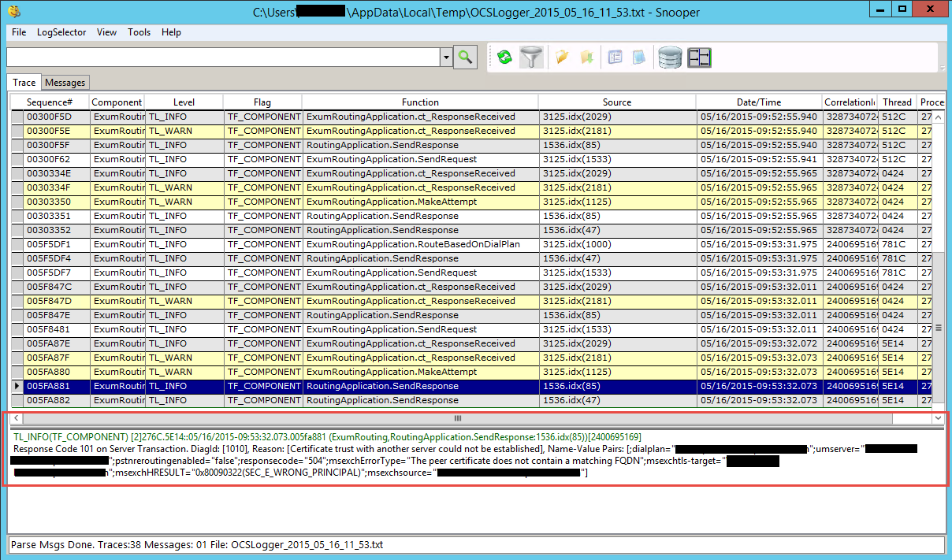The image size is (952, 560).
Task: Click into the search text box
Action: coord(223,57)
